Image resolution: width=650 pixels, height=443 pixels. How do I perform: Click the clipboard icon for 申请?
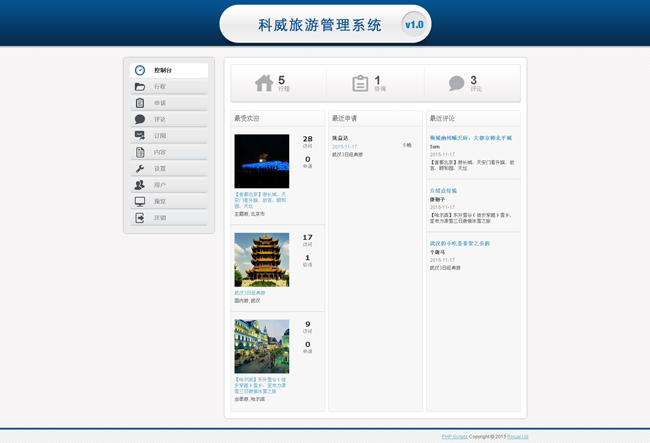pyautogui.click(x=140, y=103)
